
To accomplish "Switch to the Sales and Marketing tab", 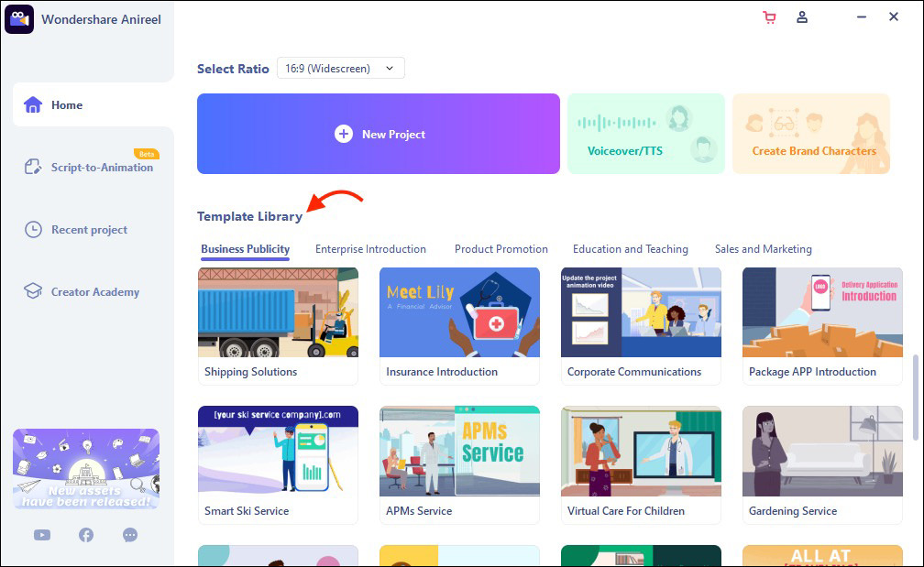I will (763, 249).
